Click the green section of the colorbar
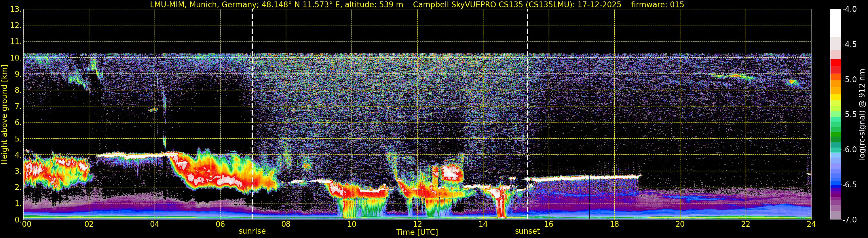The height and width of the screenshot is (238, 868). [836, 131]
